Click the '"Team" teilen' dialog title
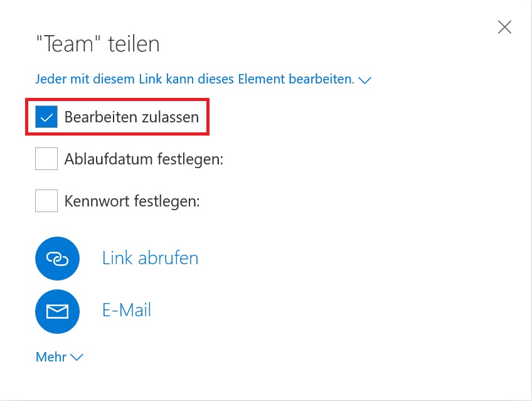The height and width of the screenshot is (401, 532). coord(98,44)
